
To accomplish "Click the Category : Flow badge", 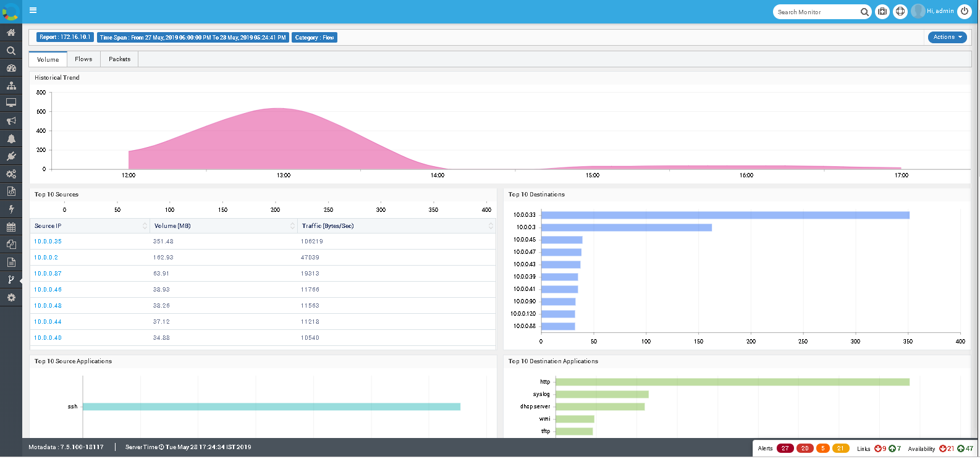I will [315, 38].
